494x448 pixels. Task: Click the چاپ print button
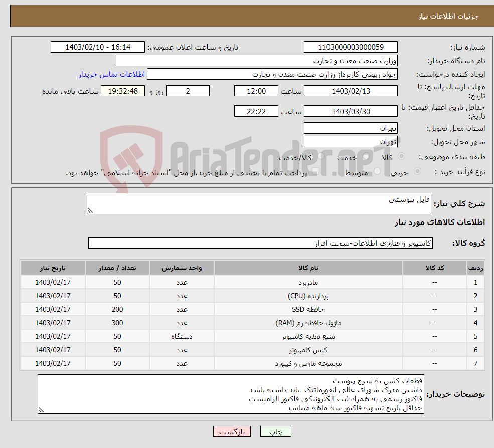pyautogui.click(x=276, y=431)
